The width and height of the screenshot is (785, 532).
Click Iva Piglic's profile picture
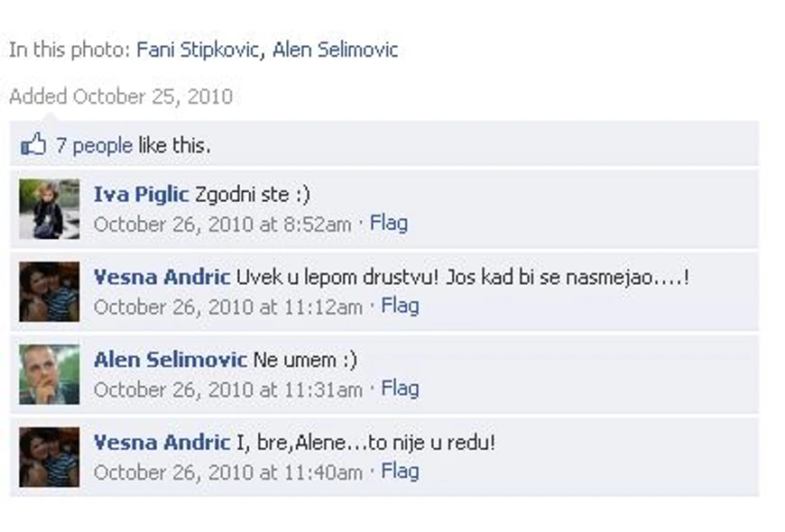(x=49, y=208)
